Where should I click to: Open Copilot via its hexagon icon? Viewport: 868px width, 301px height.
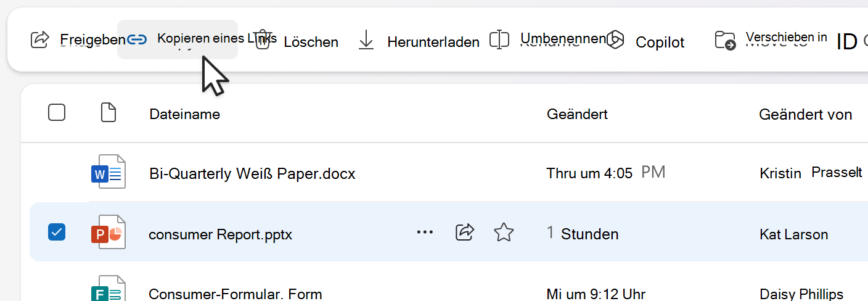click(615, 40)
